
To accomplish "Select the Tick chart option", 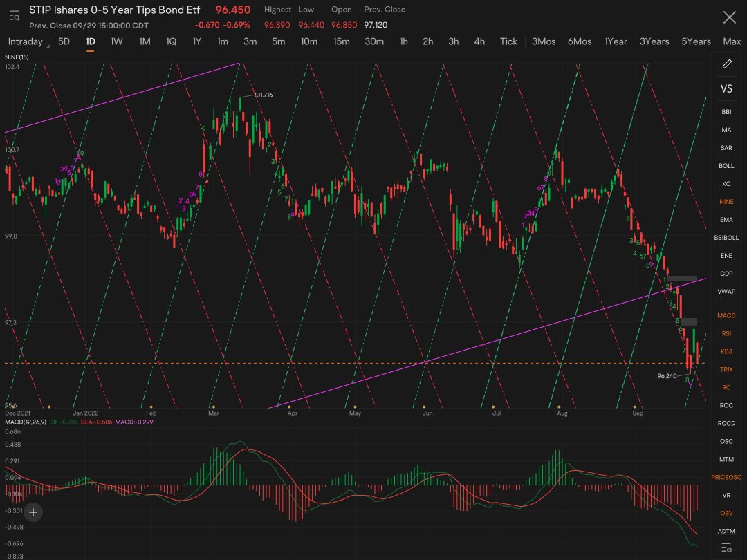I will (x=508, y=41).
